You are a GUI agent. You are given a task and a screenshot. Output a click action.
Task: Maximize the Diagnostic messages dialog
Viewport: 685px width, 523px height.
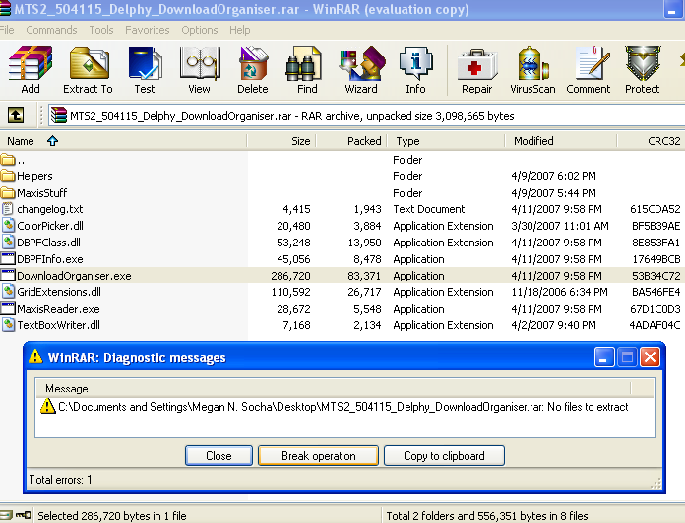[x=627, y=357]
